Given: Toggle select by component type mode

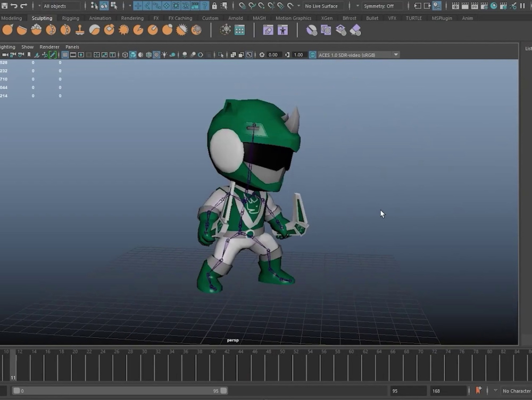Looking at the screenshot, I should coord(114,5).
